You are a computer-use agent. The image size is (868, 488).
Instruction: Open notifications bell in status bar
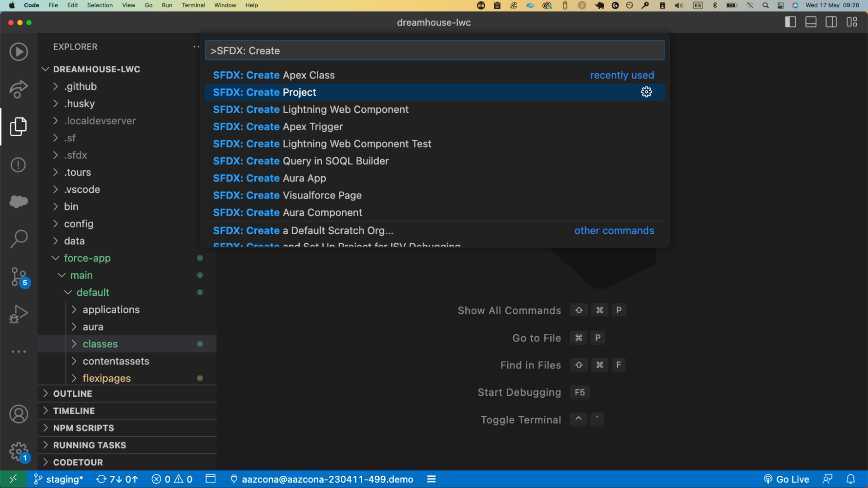[851, 479]
